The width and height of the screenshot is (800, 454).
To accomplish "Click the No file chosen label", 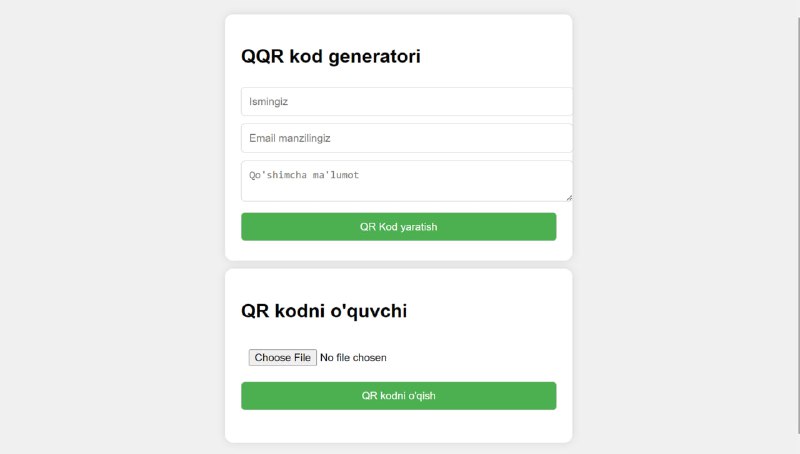I will point(353,358).
